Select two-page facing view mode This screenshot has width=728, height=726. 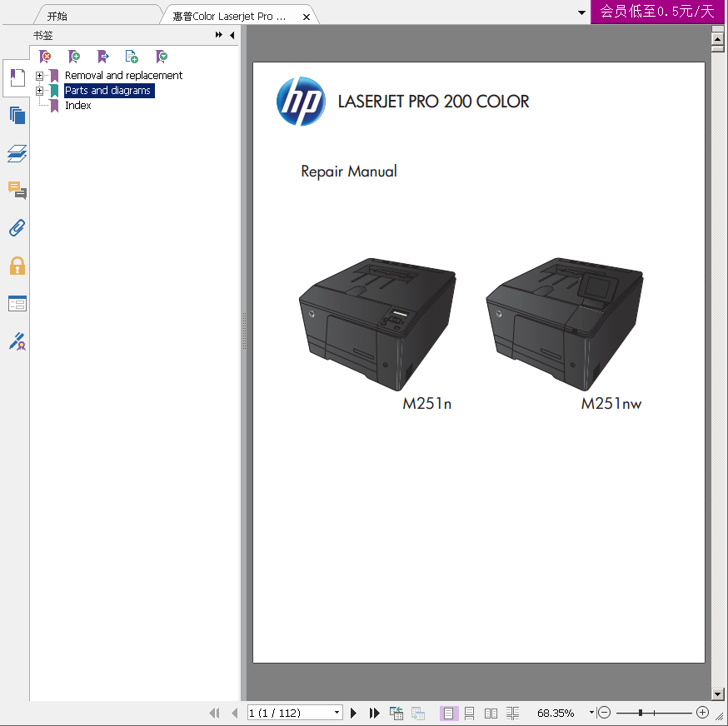pos(491,713)
